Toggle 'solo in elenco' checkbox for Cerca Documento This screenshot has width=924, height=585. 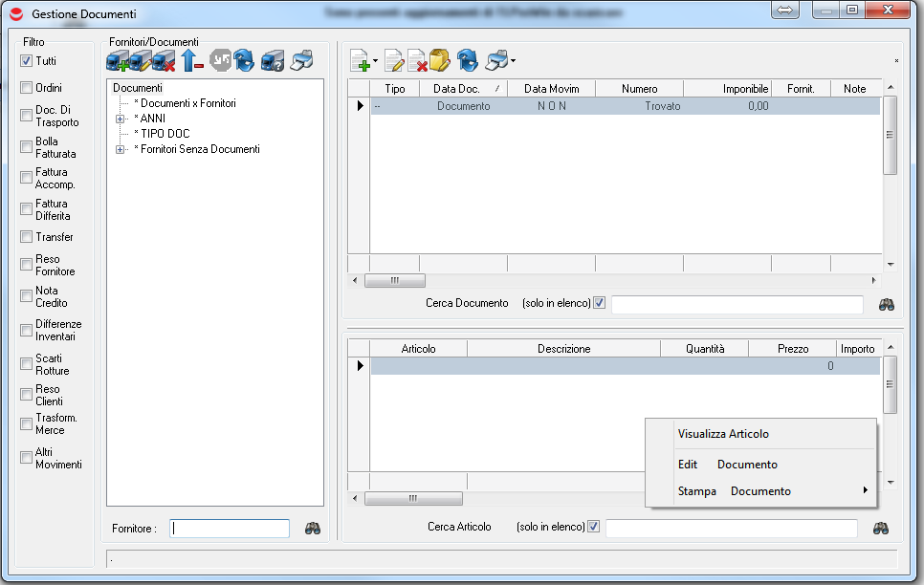click(x=600, y=303)
